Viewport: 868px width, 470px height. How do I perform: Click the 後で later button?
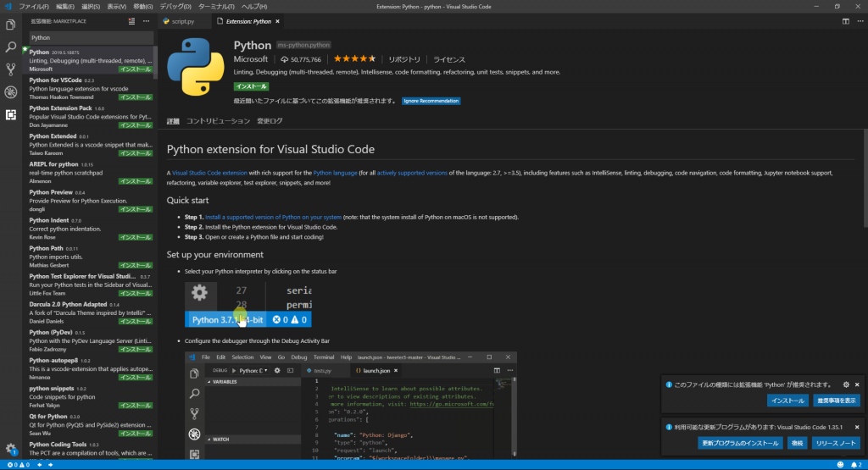pyautogui.click(x=797, y=443)
